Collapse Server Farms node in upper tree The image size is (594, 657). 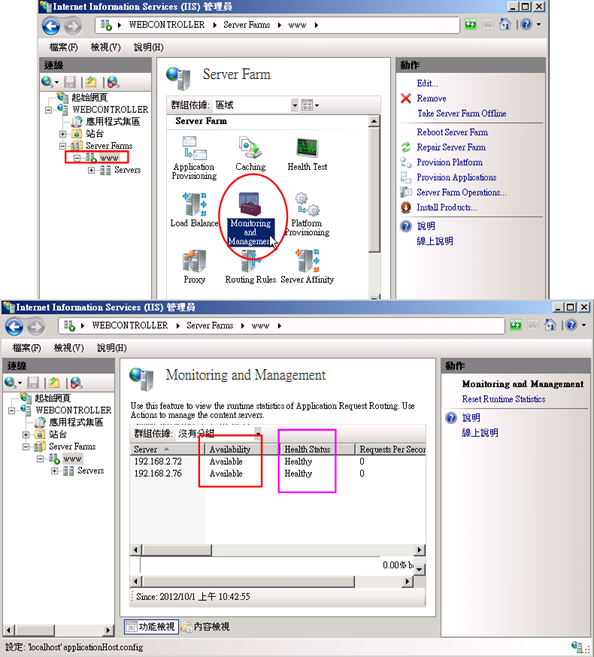click(62, 146)
